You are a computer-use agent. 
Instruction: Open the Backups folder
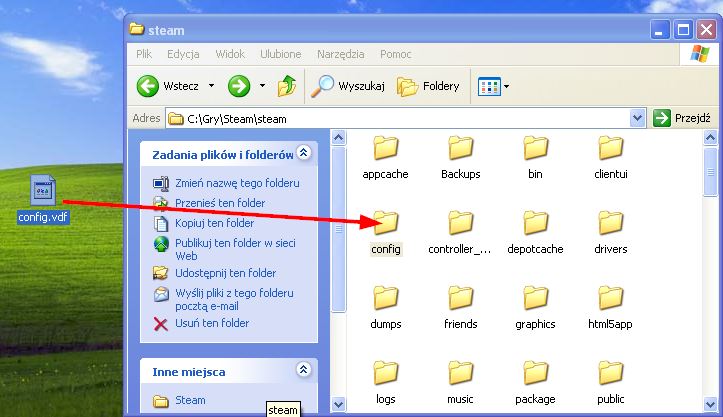(x=461, y=158)
